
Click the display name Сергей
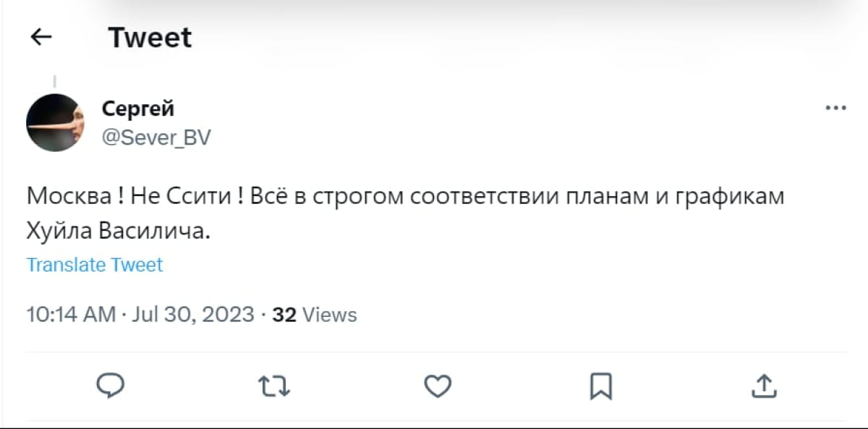pos(138,109)
